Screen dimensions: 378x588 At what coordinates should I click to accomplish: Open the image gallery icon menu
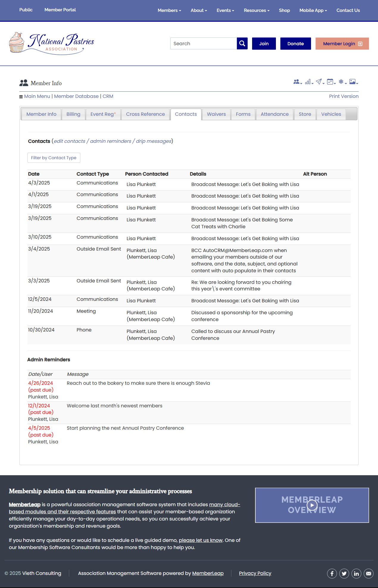[353, 82]
